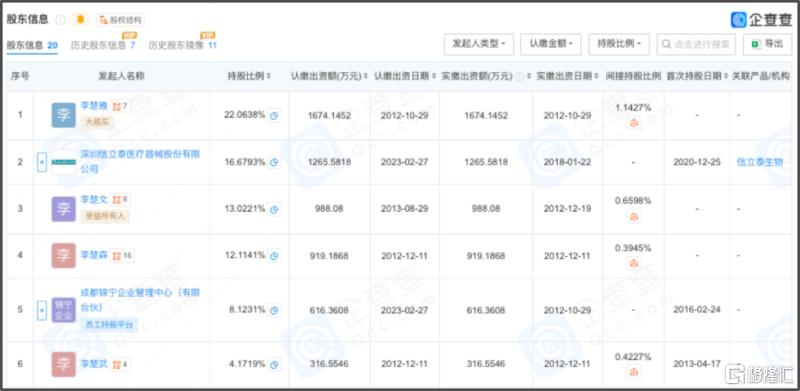Open shareholder link 李楚森
This screenshot has height=391, width=800.
(94, 256)
